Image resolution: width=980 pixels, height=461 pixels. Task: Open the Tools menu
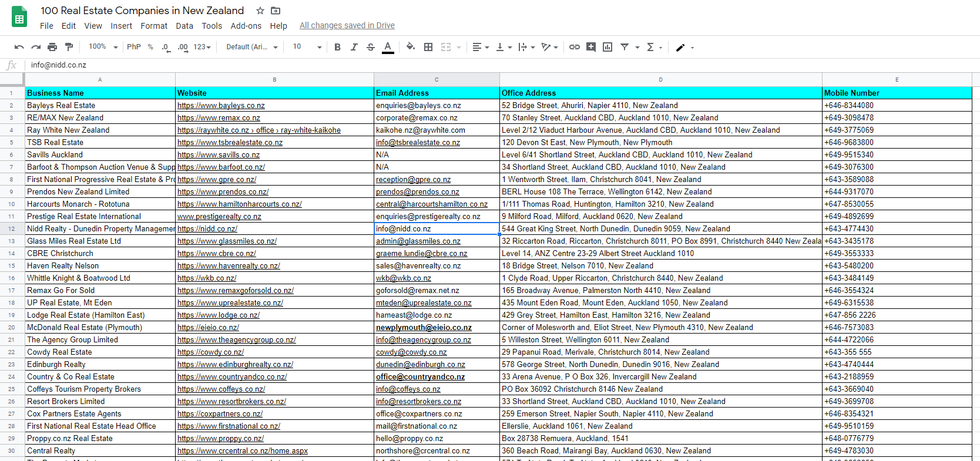pyautogui.click(x=212, y=26)
